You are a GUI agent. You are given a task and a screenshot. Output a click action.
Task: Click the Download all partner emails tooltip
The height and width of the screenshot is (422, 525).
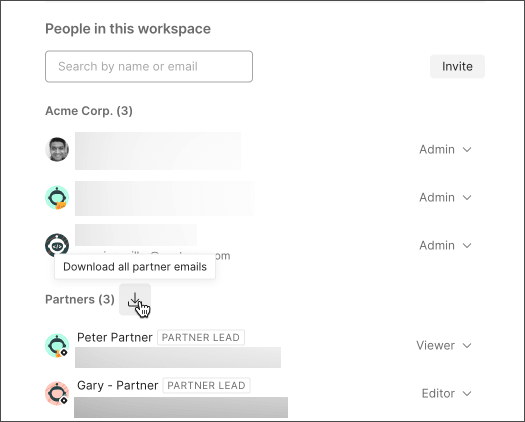point(135,267)
